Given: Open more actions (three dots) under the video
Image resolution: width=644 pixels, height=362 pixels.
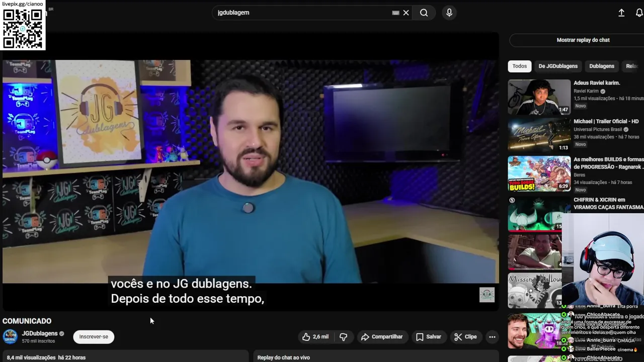Looking at the screenshot, I should (492, 337).
